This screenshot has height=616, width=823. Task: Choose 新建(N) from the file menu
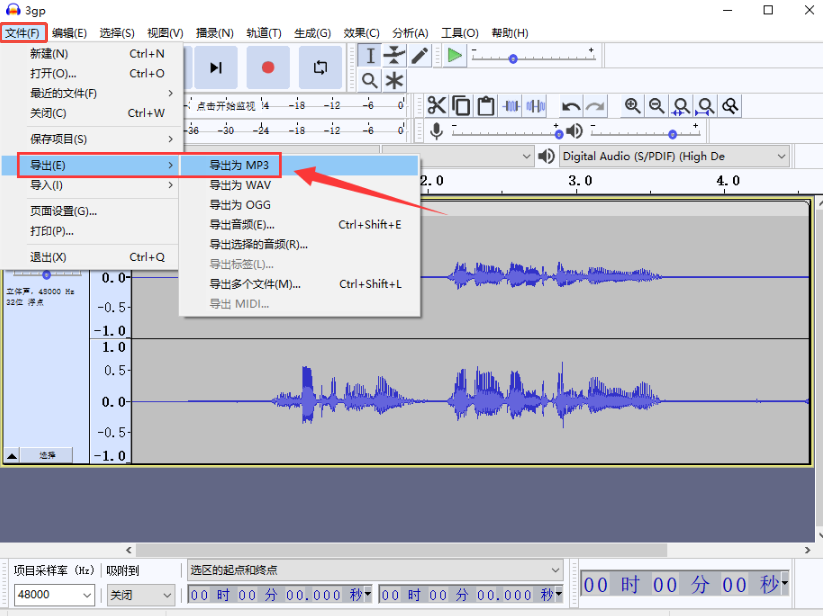click(x=92, y=54)
